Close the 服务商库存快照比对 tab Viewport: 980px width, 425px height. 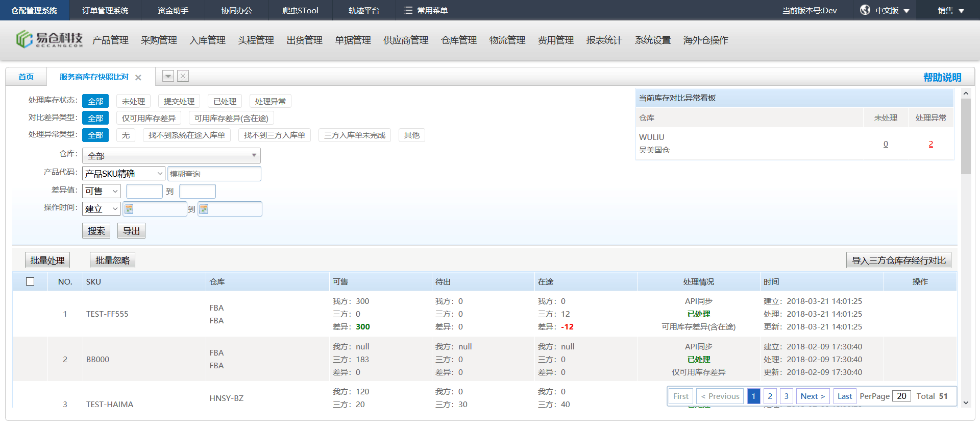(138, 78)
